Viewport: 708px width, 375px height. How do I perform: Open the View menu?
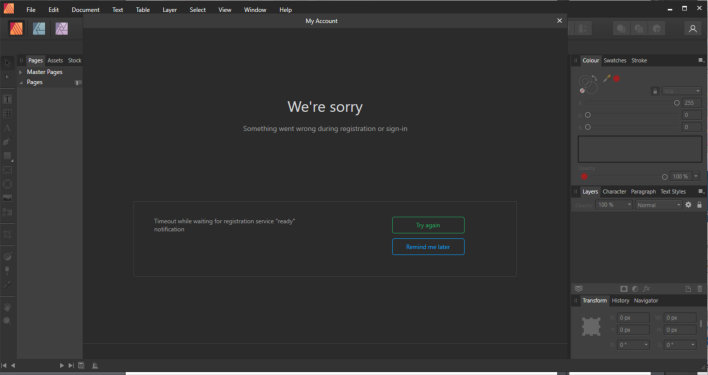click(x=224, y=9)
